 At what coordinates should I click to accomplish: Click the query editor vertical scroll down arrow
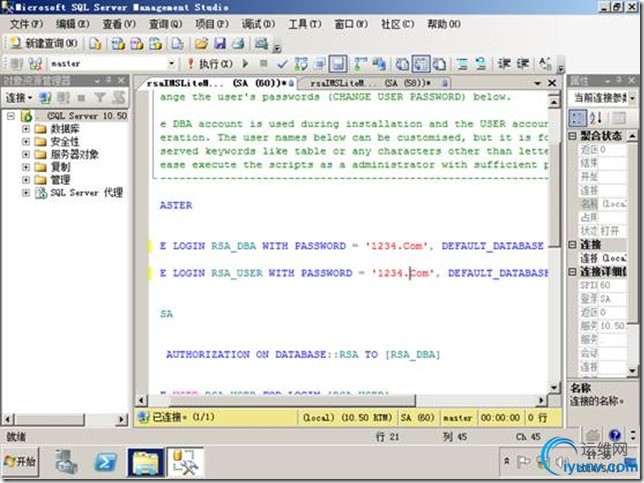pos(554,388)
